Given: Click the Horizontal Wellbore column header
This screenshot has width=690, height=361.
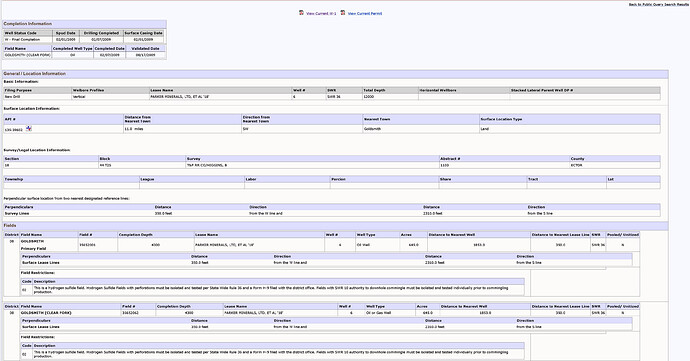Looking at the screenshot, I should tap(464, 90).
